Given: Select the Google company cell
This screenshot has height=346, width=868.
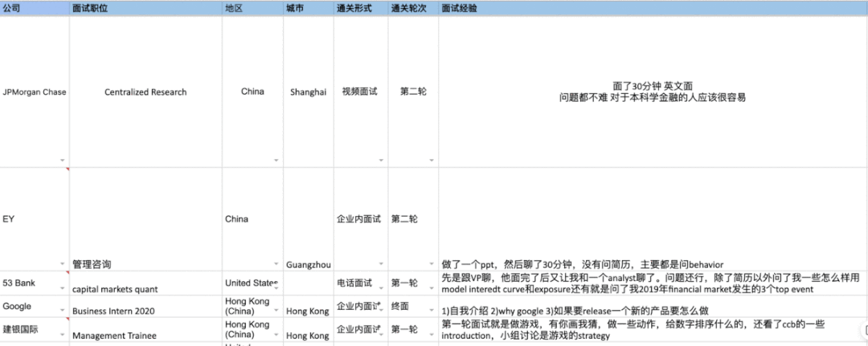Looking at the screenshot, I should pyautogui.click(x=35, y=306).
